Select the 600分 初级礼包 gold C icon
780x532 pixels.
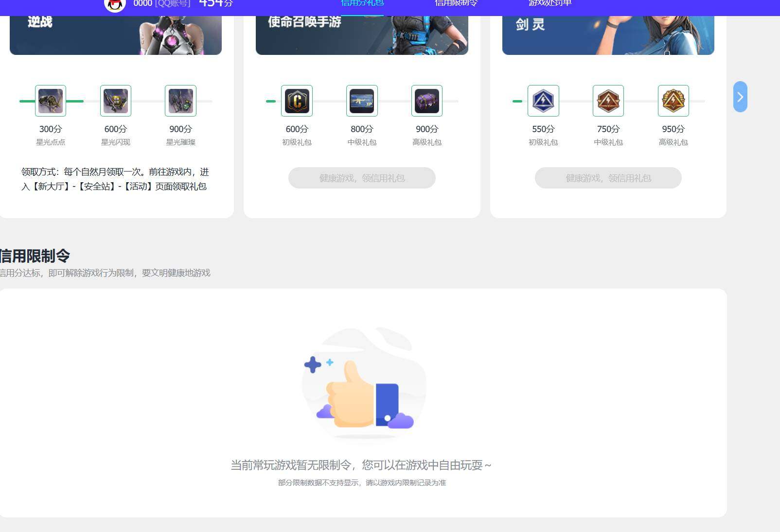297,101
